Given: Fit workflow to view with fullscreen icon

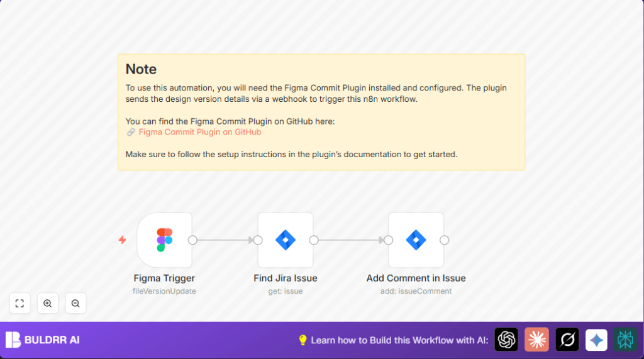Looking at the screenshot, I should 19,303.
